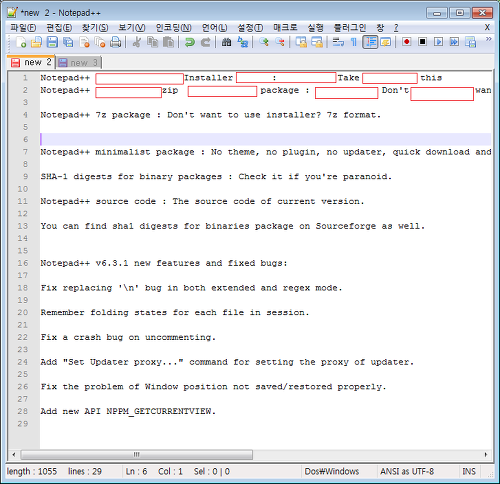
Task: Click scrollbar left arrow
Action: 14,454
